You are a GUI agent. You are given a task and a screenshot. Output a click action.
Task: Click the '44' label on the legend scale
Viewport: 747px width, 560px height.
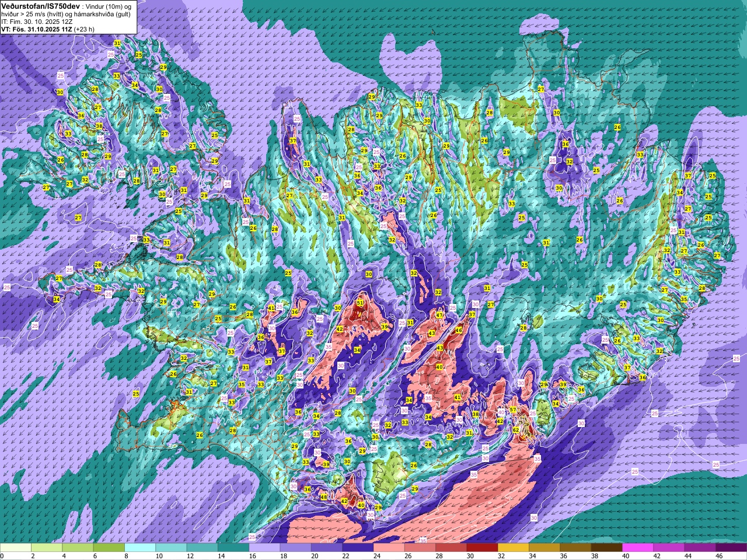[x=687, y=556]
